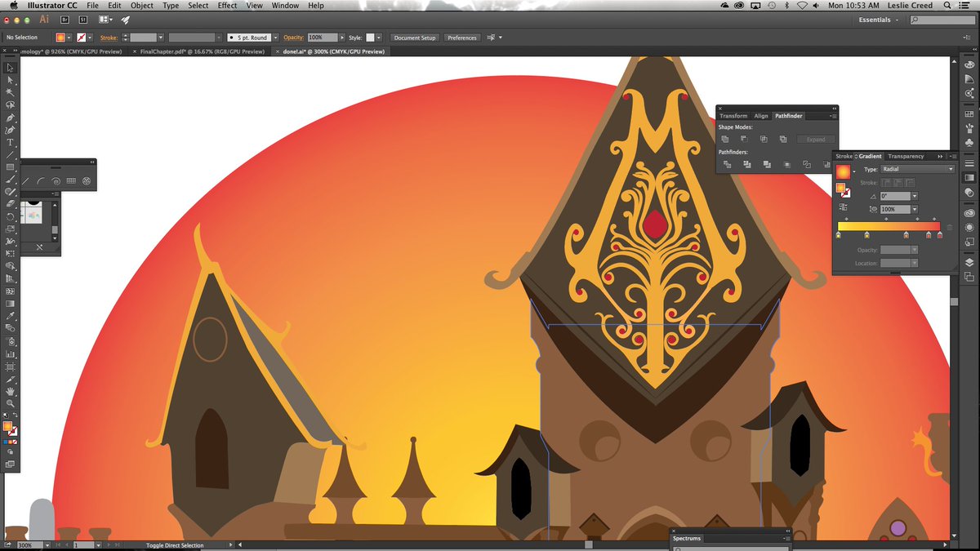This screenshot has height=551, width=980.
Task: Change the screen mode at toolbar bottom
Action: point(11,464)
